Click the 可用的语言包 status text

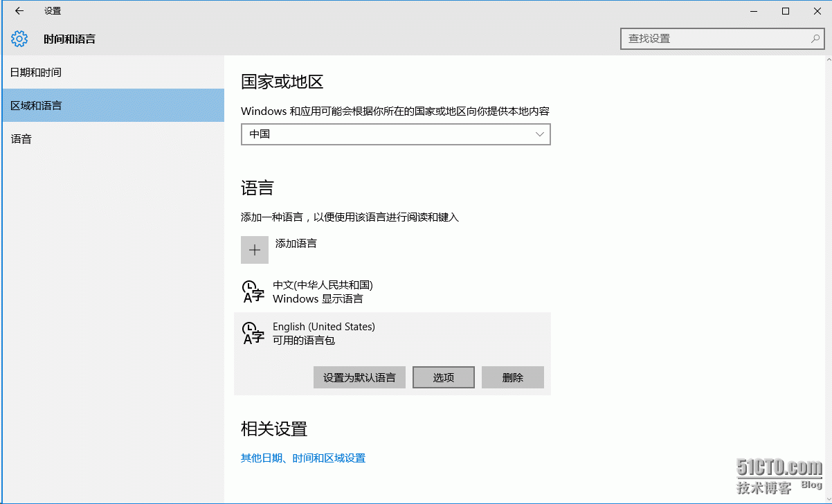point(304,340)
